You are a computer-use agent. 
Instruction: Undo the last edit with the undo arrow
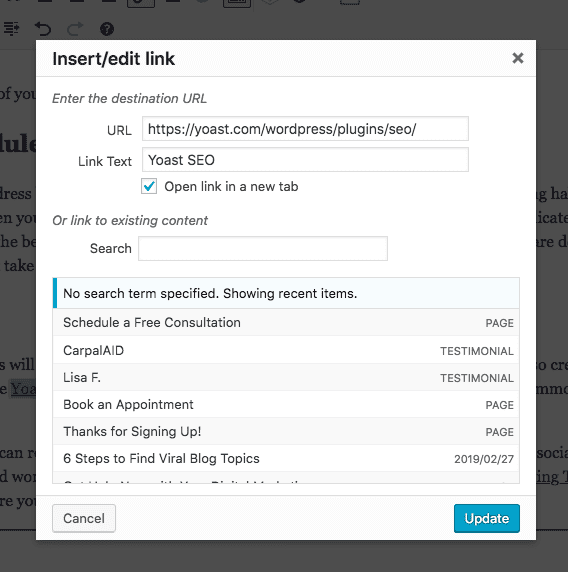(x=43, y=29)
